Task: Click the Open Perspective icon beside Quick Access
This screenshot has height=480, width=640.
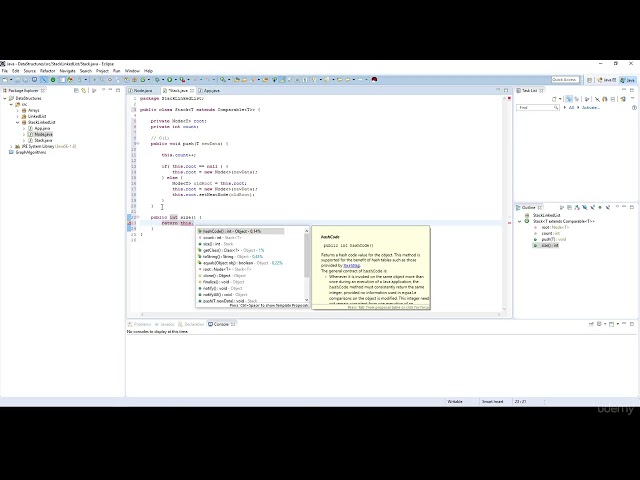Action: click(x=589, y=80)
